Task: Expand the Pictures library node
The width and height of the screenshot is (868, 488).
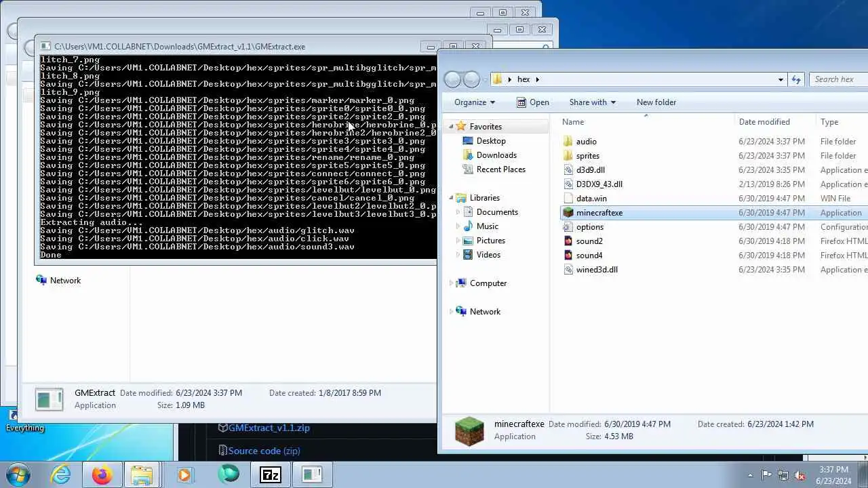Action: pos(458,241)
